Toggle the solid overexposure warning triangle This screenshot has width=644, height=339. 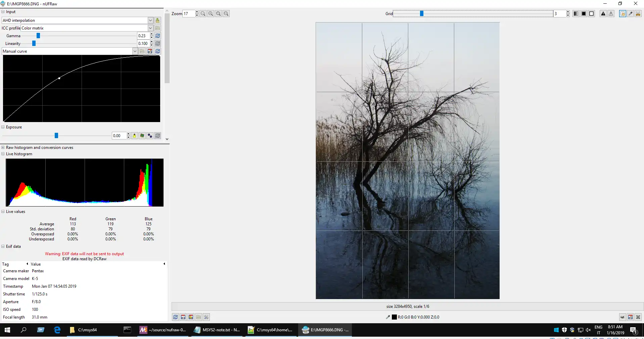(x=603, y=14)
